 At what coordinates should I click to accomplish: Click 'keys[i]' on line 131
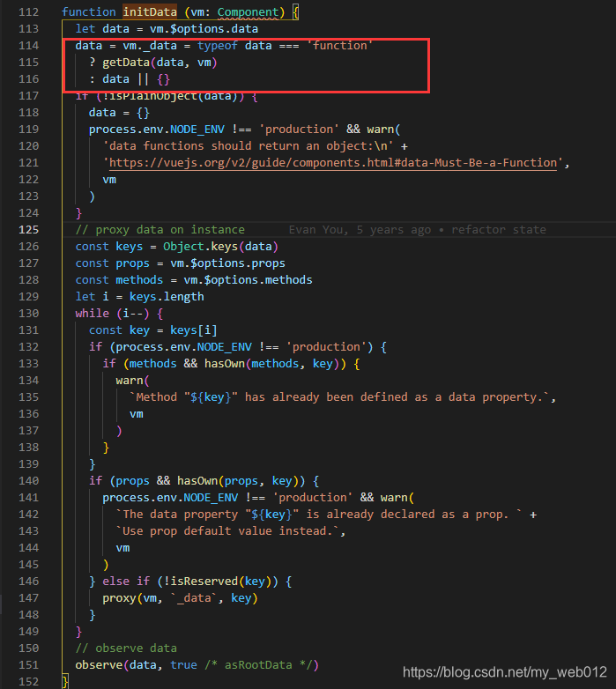coord(194,330)
